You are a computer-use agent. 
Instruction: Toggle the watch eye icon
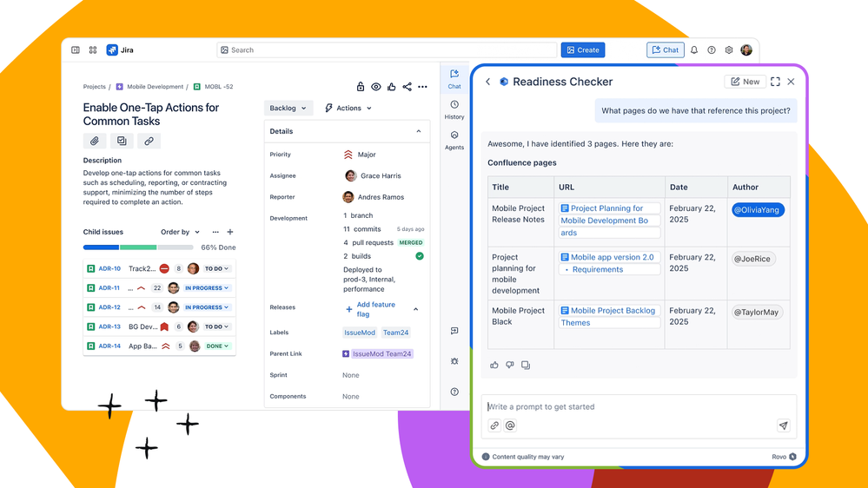376,87
